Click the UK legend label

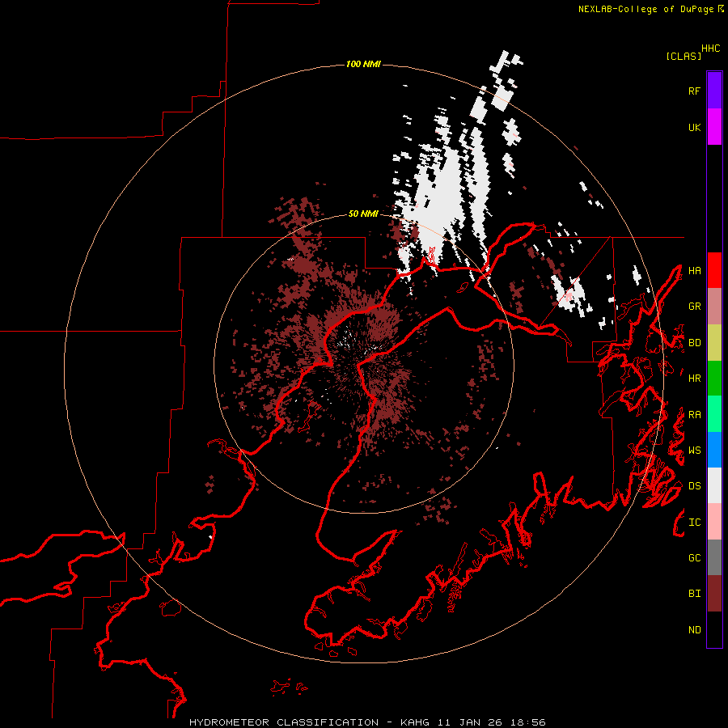[x=694, y=127]
